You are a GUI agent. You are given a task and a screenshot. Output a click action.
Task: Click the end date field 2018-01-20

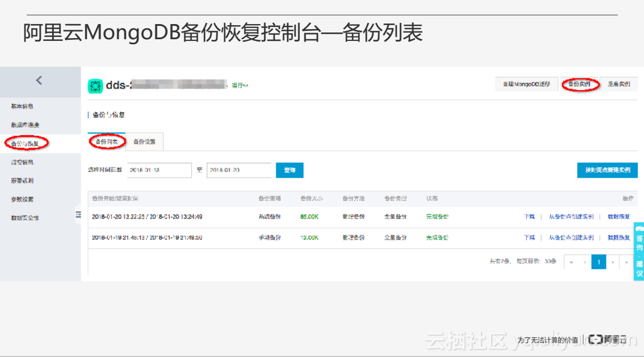tap(239, 170)
